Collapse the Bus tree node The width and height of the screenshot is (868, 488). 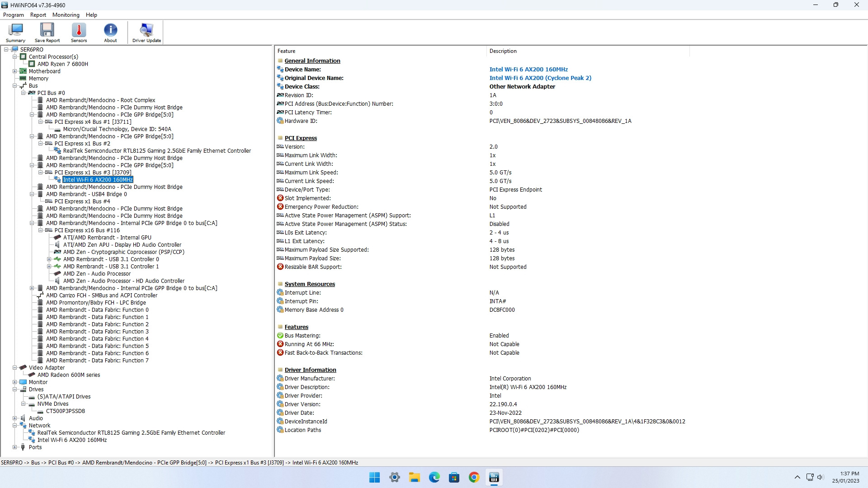[x=15, y=86]
